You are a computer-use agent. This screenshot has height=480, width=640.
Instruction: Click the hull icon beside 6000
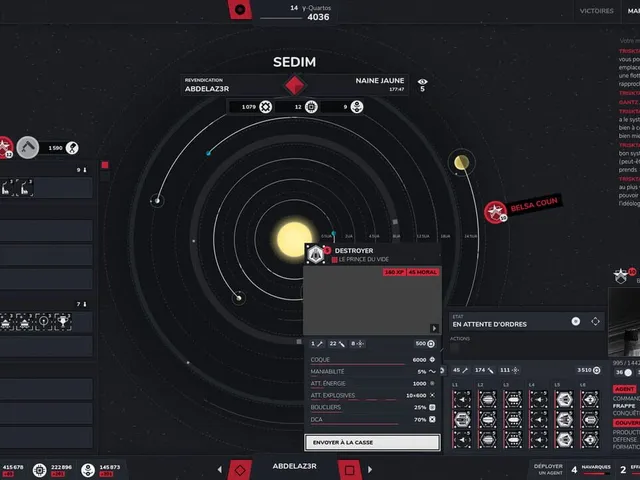432,360
